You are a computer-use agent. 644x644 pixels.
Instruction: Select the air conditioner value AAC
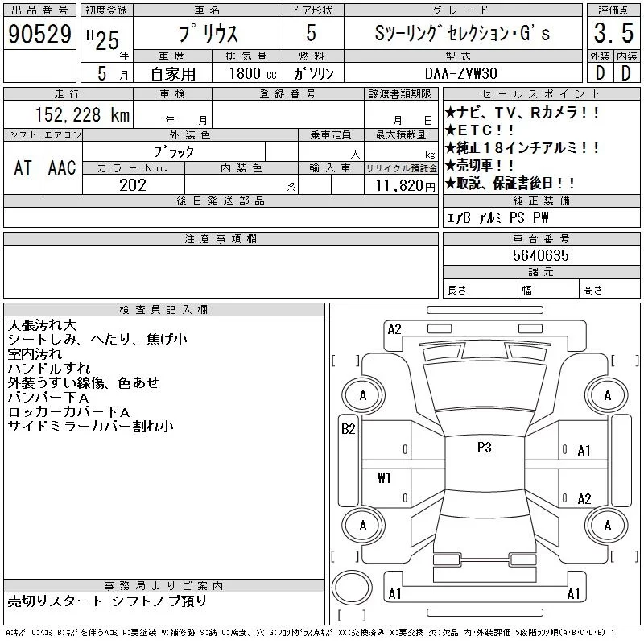(x=62, y=167)
